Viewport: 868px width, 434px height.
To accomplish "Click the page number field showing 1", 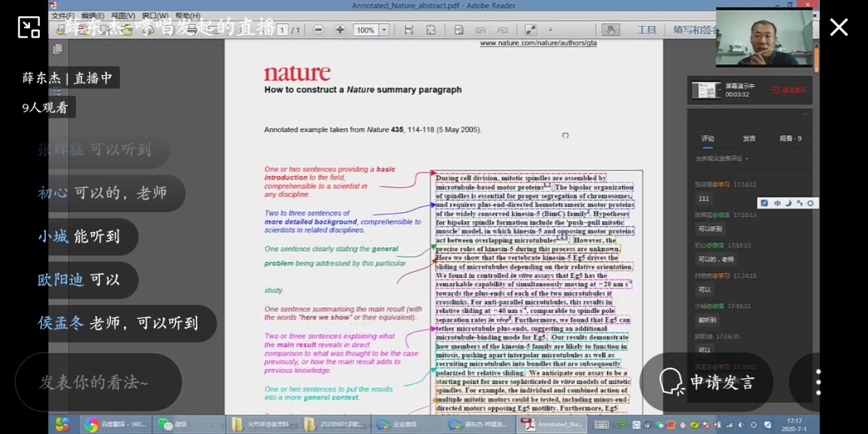I will 282,30.
